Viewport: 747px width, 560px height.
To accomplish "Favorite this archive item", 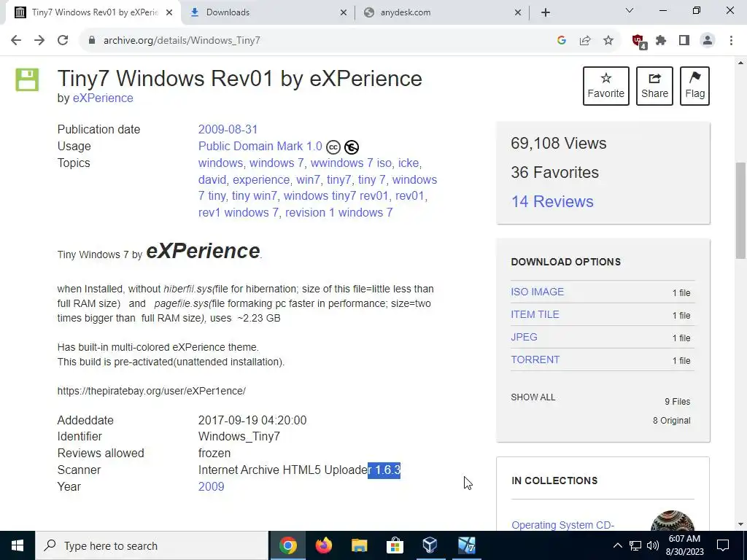I will [606, 86].
